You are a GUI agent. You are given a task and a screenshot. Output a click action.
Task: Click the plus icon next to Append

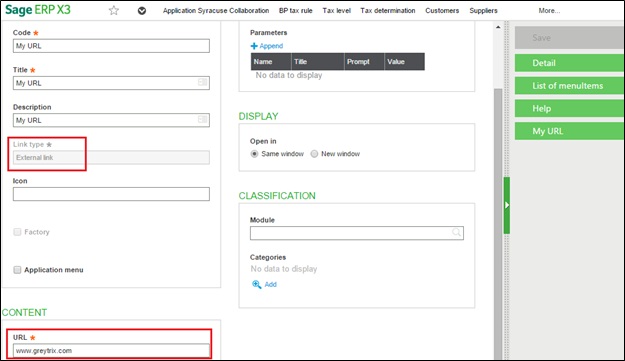pyautogui.click(x=254, y=46)
